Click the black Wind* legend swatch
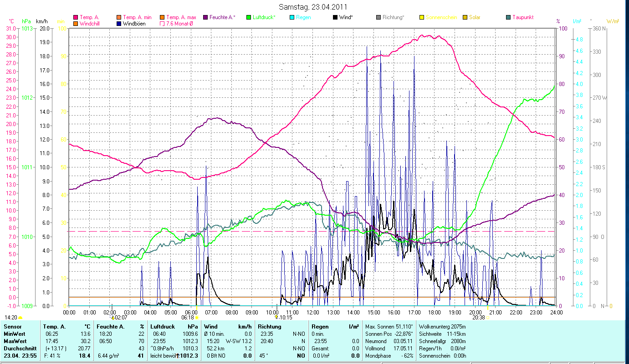 pos(335,17)
